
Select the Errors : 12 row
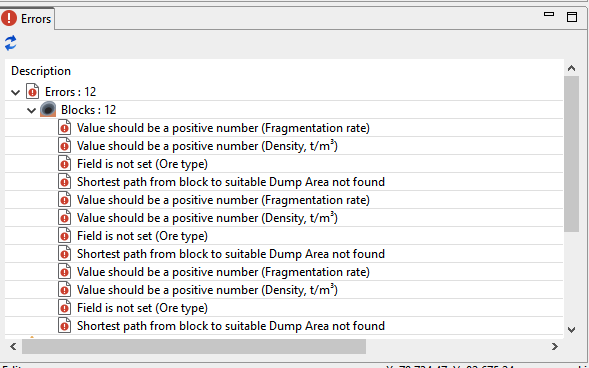click(x=284, y=92)
